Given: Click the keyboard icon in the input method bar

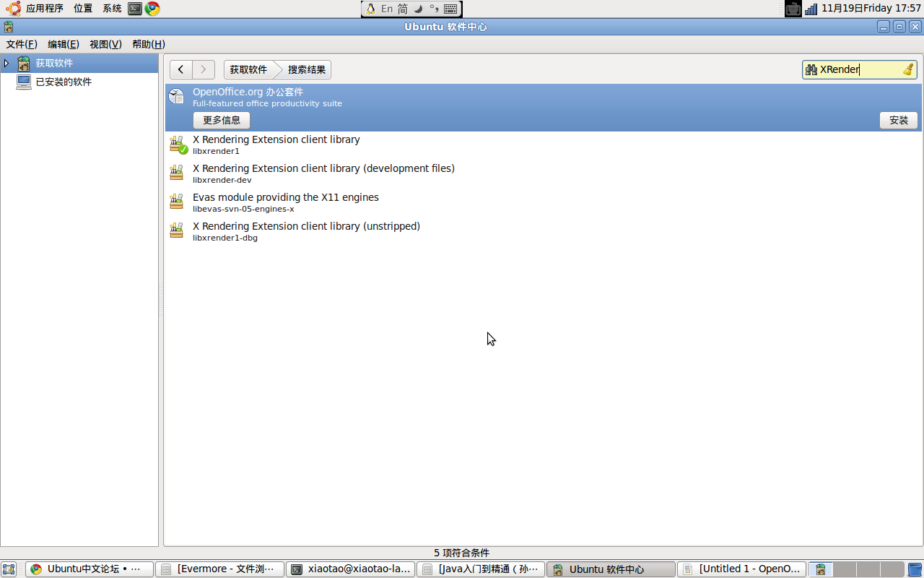Looking at the screenshot, I should pos(450,9).
